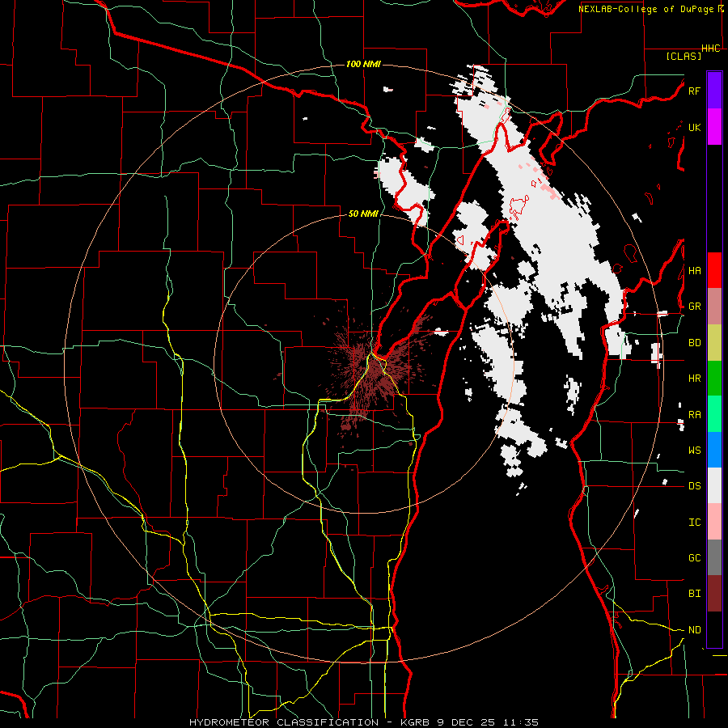Click the HR legend label
The height and width of the screenshot is (728, 728).
click(694, 379)
